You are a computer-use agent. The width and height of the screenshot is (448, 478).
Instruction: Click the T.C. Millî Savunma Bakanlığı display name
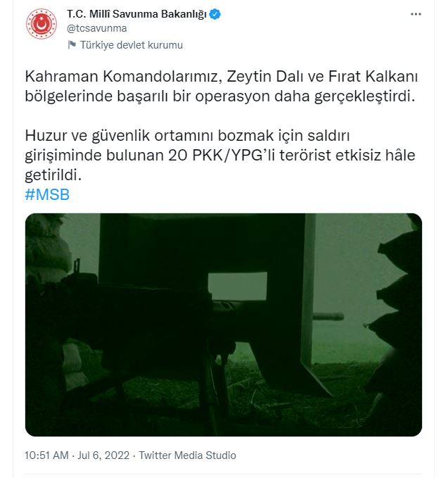coord(136,14)
